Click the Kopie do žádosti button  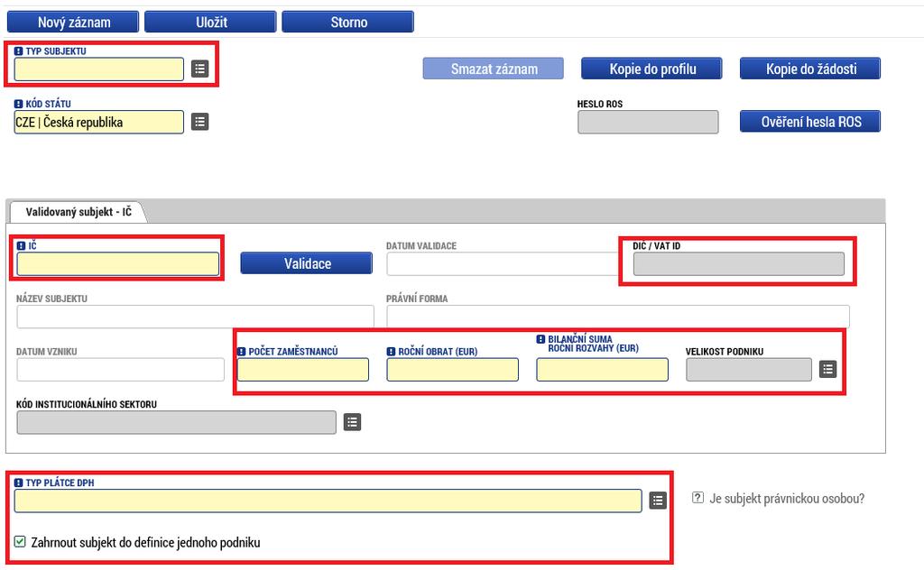(810, 69)
